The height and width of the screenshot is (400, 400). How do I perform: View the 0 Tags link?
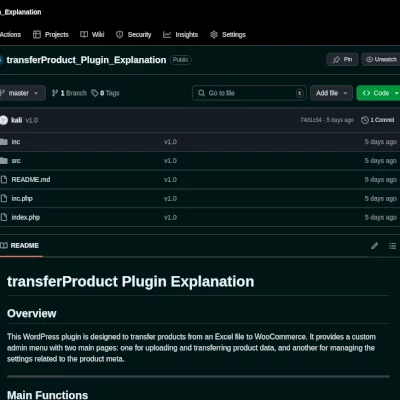(105, 93)
